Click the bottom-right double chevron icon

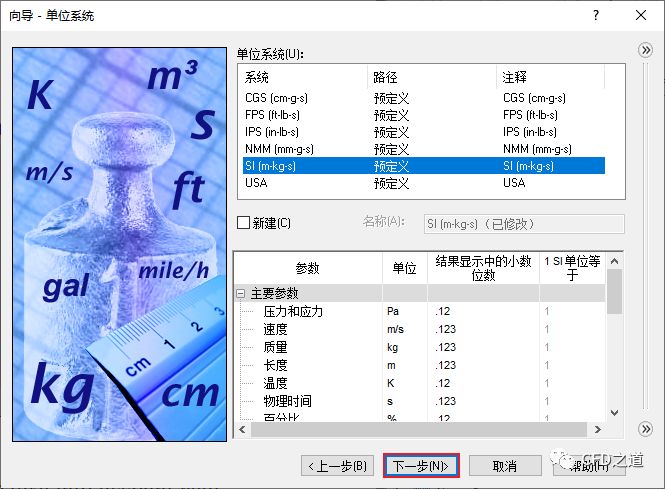(646, 429)
